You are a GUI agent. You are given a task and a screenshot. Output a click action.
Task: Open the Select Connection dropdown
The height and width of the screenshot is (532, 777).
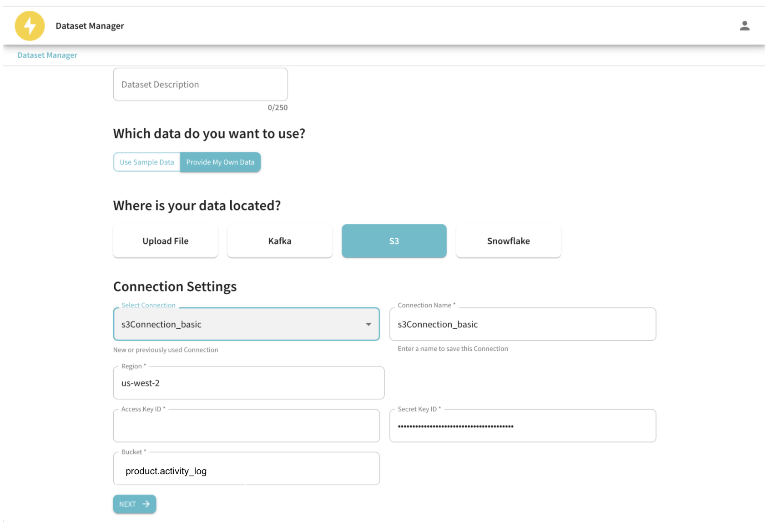coord(246,324)
